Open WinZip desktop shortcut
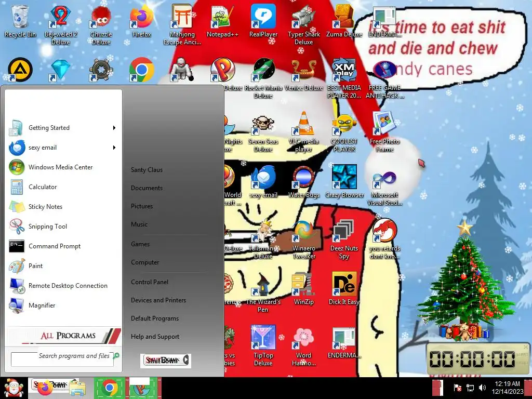This screenshot has width=532, height=399. click(303, 288)
